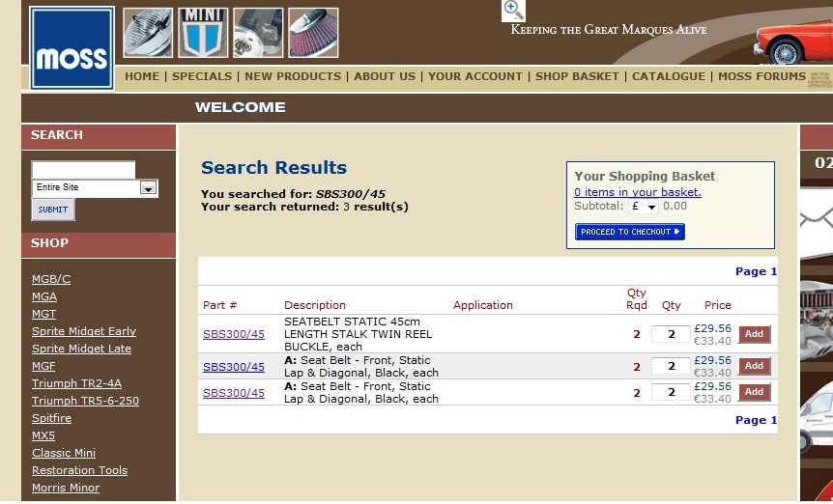Open '0 items in your basket' link

tap(638, 192)
